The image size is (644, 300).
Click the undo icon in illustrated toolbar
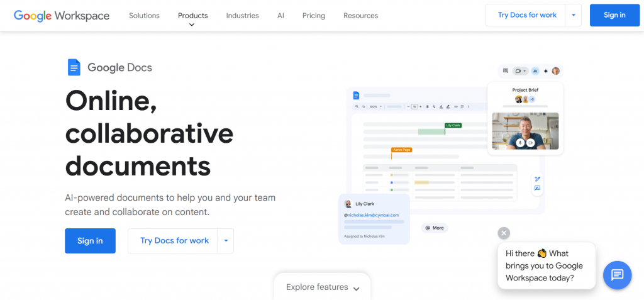click(x=364, y=106)
